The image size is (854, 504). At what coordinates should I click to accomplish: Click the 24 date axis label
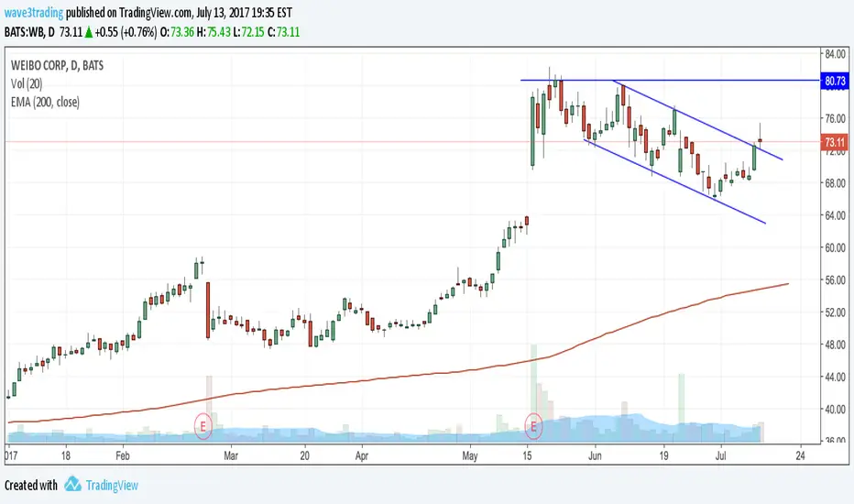[x=800, y=455]
